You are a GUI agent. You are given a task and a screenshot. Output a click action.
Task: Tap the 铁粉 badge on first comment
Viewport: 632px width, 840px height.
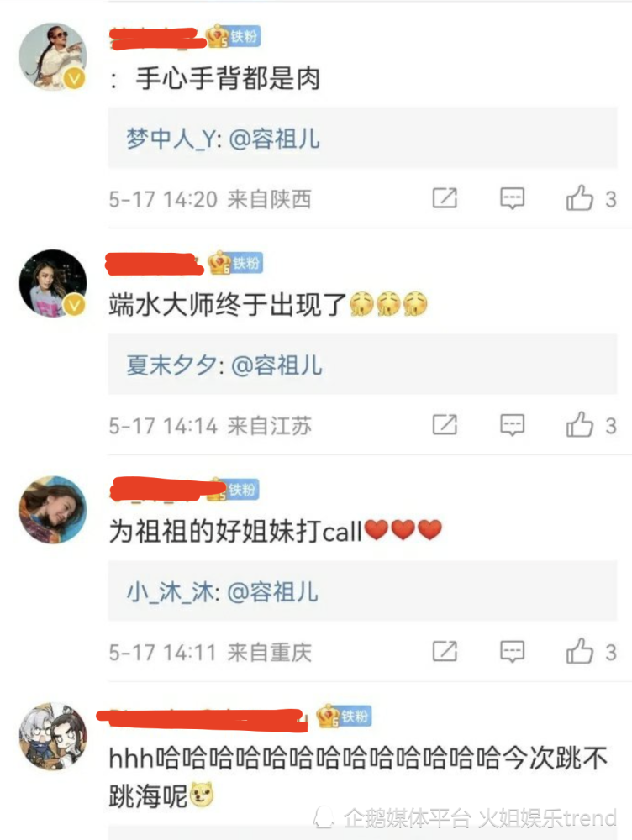(x=234, y=36)
